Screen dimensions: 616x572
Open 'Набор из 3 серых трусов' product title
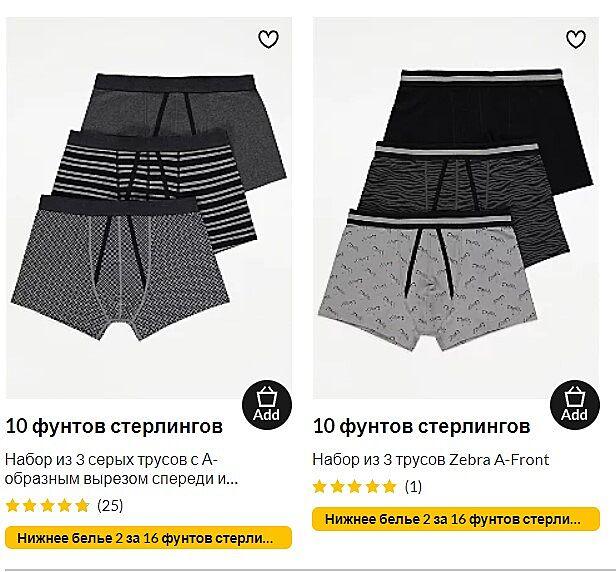(x=122, y=469)
